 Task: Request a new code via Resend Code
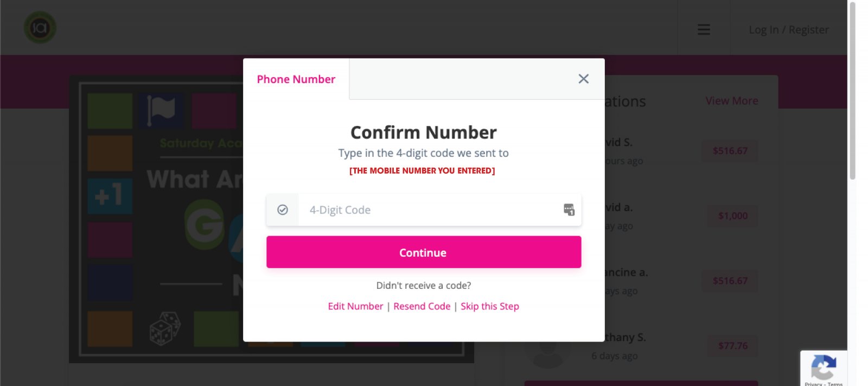[422, 306]
